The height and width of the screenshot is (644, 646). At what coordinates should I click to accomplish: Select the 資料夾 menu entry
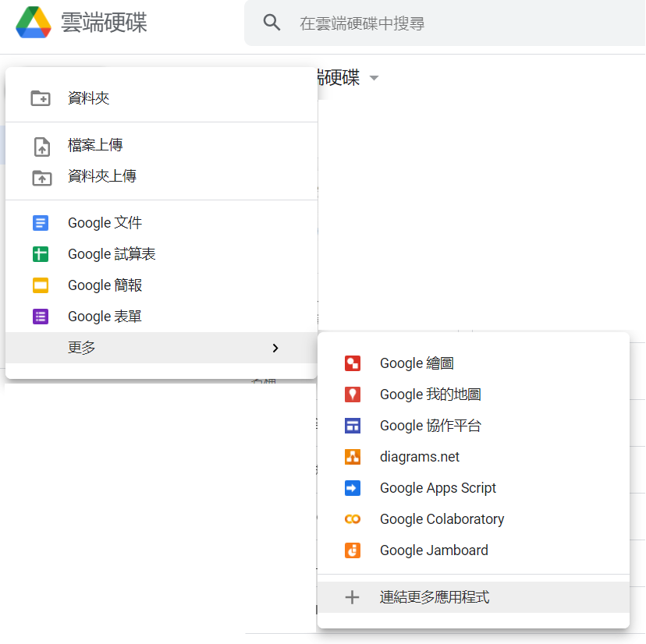161,98
